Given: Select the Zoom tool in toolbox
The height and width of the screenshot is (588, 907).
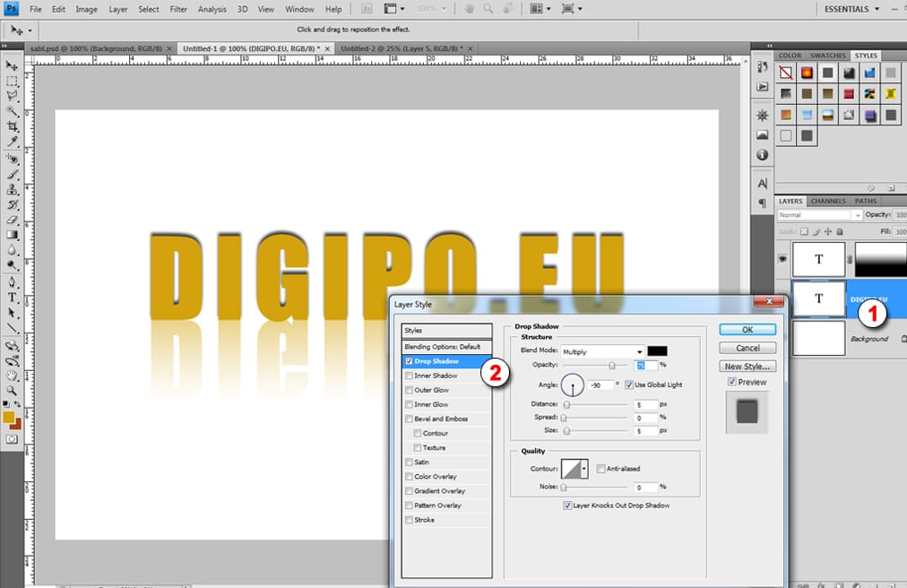Looking at the screenshot, I should point(13,391).
